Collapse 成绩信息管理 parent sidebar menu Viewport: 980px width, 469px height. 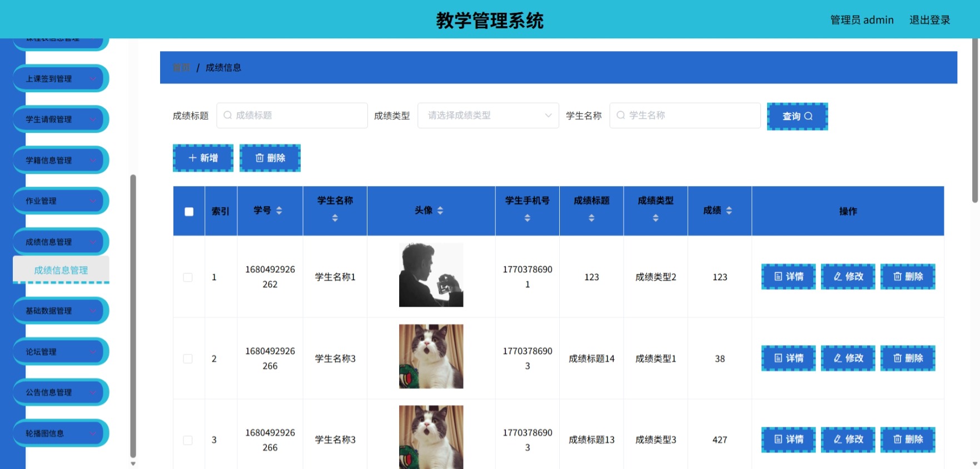tap(61, 242)
